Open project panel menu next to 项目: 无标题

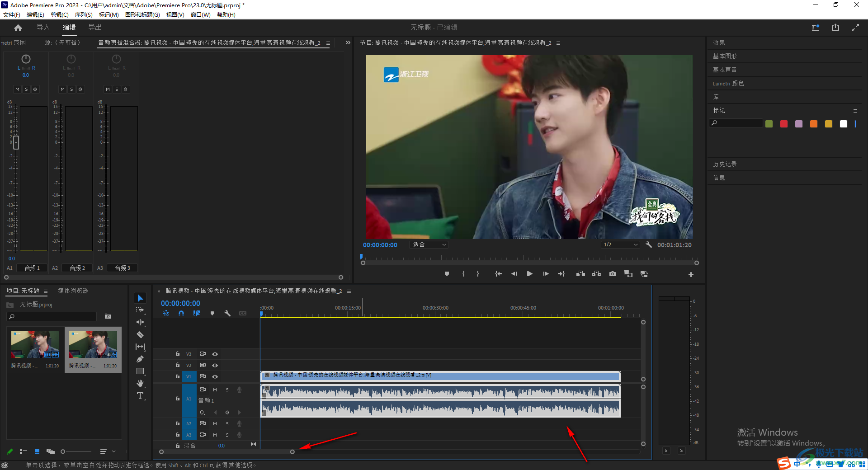(x=46, y=291)
